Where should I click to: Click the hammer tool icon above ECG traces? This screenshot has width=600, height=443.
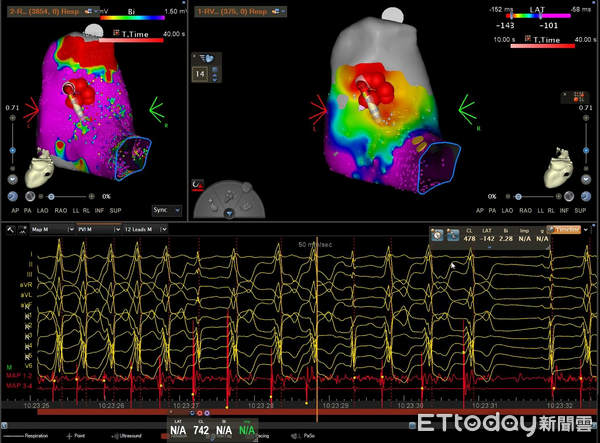[10, 230]
